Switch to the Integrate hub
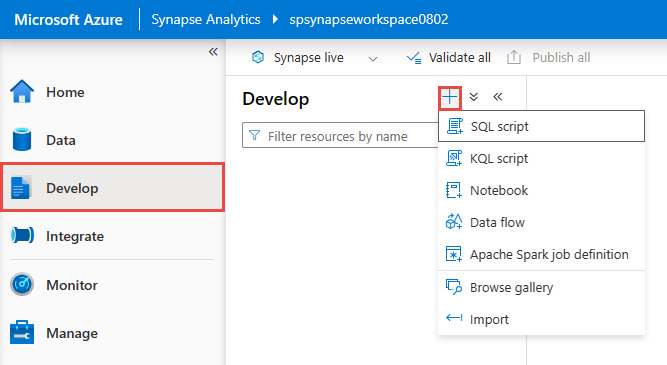 (113, 236)
